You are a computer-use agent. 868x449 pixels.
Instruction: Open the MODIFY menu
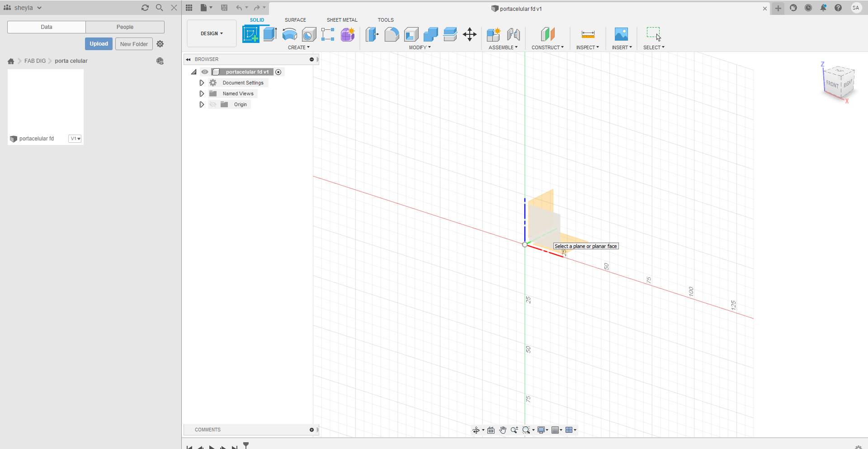(420, 47)
